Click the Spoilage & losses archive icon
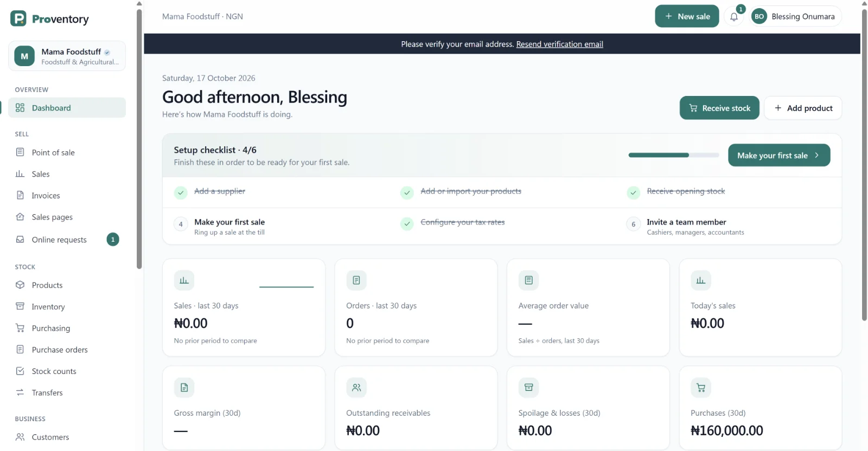The height and width of the screenshot is (451, 868). point(529,388)
